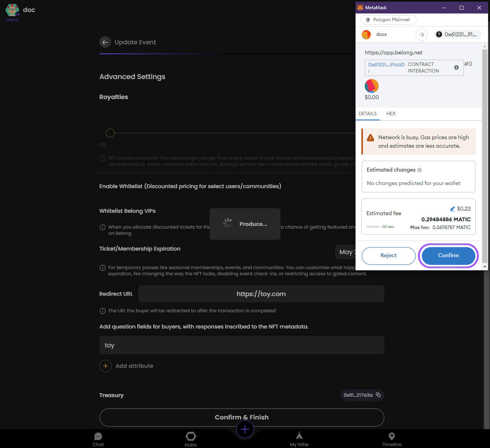The image size is (490, 448).
Task: Click the plus icon to add attribute
Action: coord(106,366)
